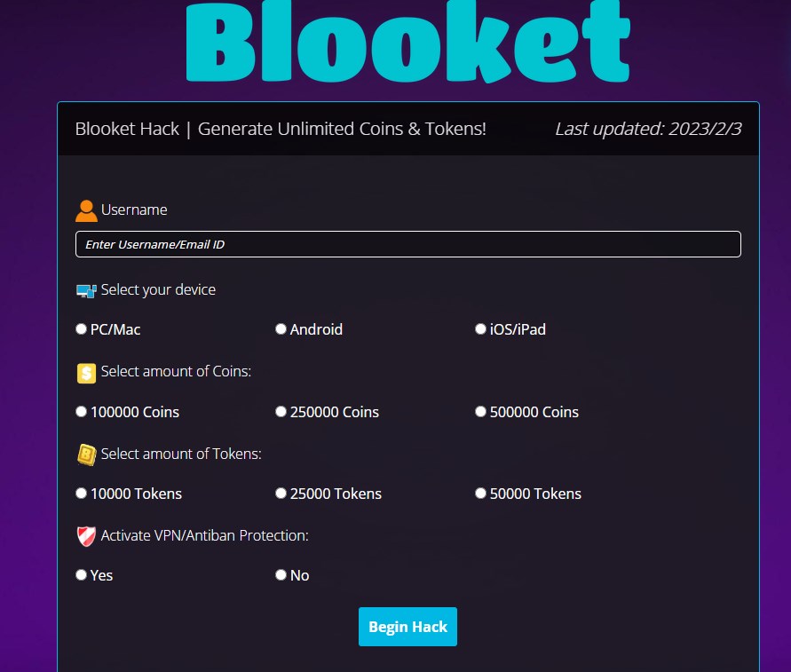
Task: Select the PC/Mac device option
Action: click(x=82, y=329)
